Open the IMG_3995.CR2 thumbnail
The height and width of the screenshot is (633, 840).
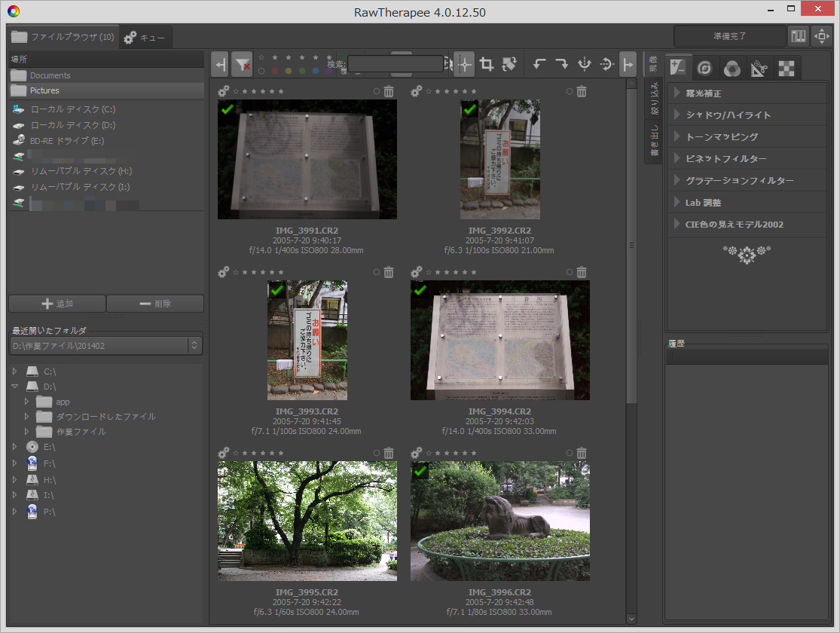tap(307, 521)
